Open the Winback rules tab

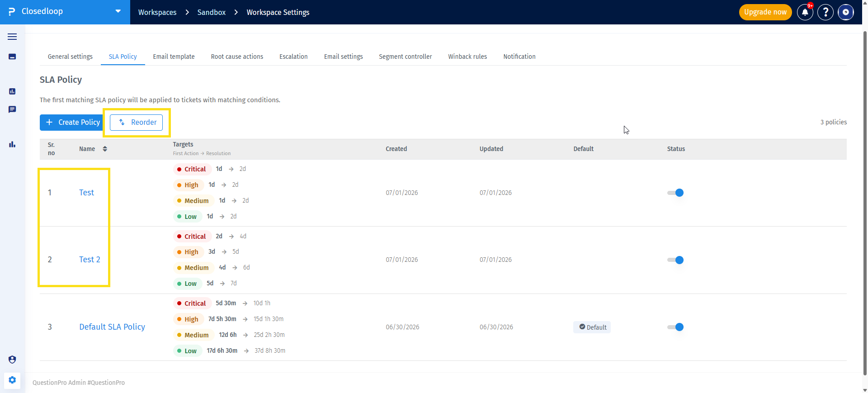coord(467,57)
